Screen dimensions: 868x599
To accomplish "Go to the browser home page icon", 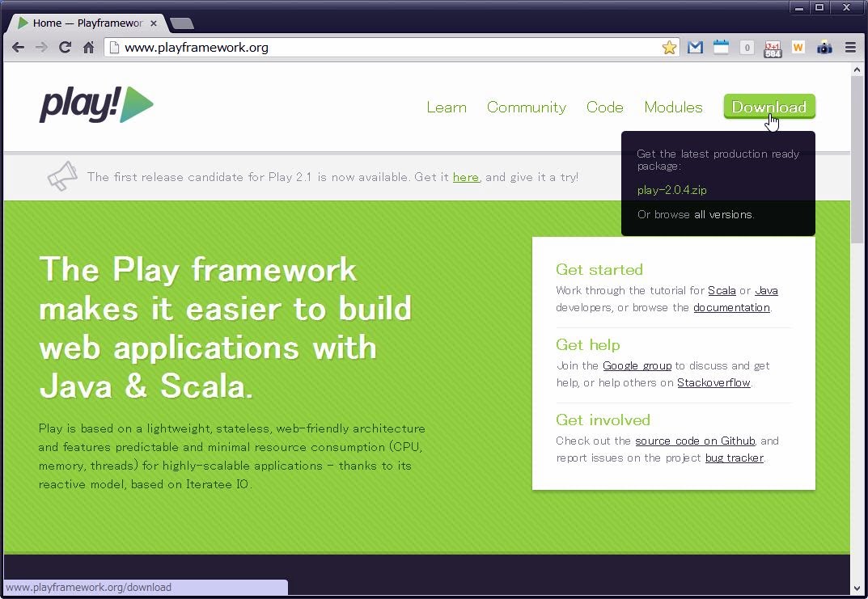I will [x=89, y=48].
